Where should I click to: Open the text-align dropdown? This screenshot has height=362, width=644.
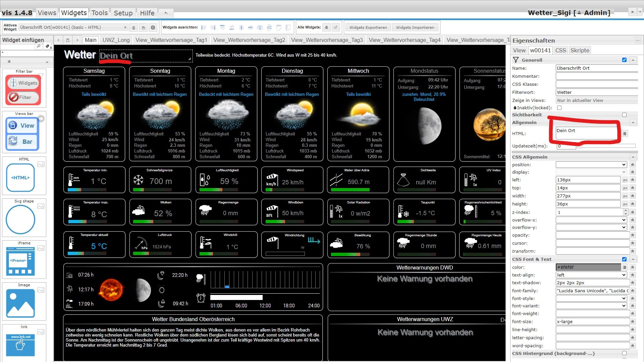pyautogui.click(x=591, y=275)
